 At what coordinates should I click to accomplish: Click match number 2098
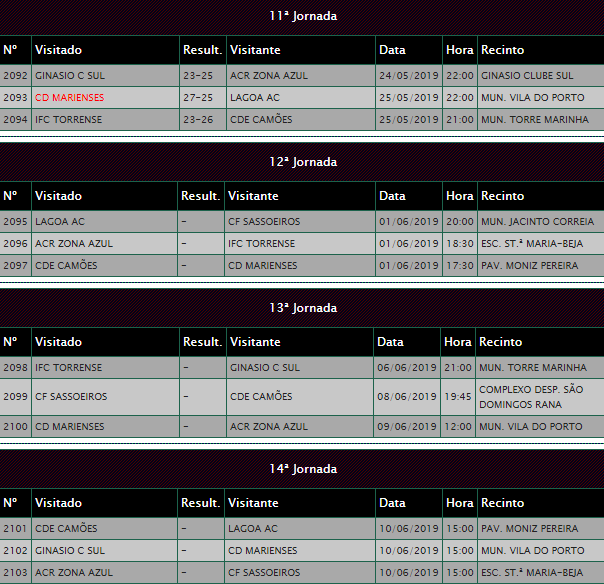point(15,368)
